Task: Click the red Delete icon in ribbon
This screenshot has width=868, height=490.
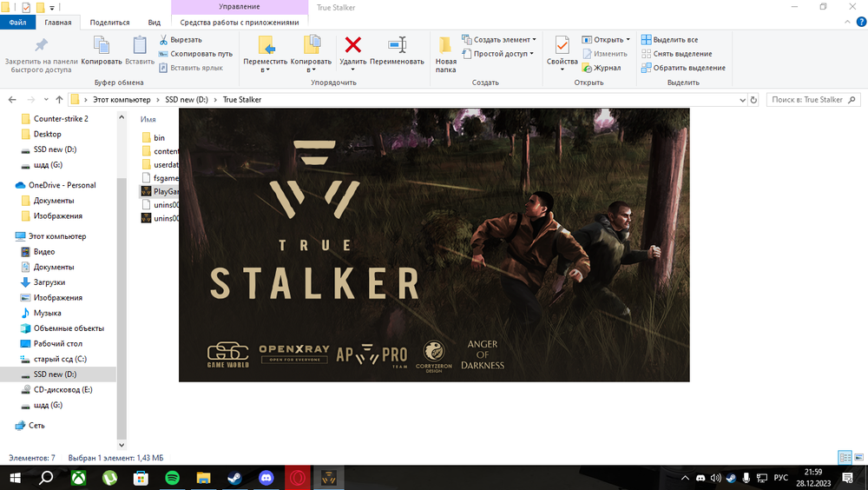Action: (352, 46)
